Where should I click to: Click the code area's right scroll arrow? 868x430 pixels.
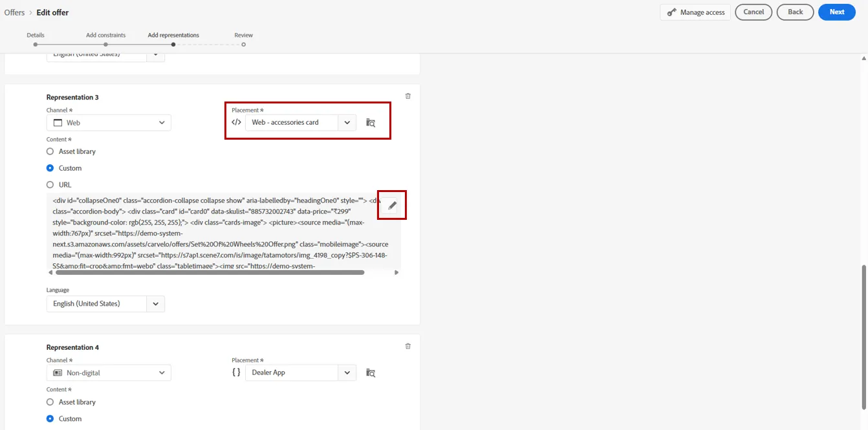[396, 272]
